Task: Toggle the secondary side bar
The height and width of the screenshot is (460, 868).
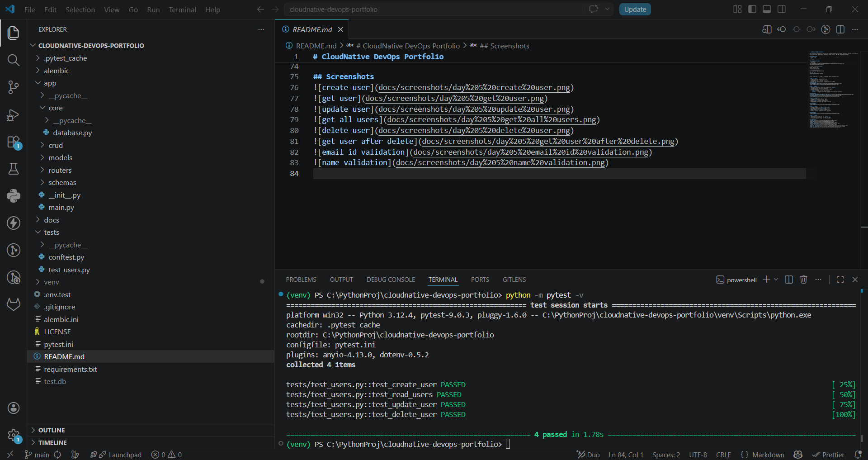Action: pos(782,9)
